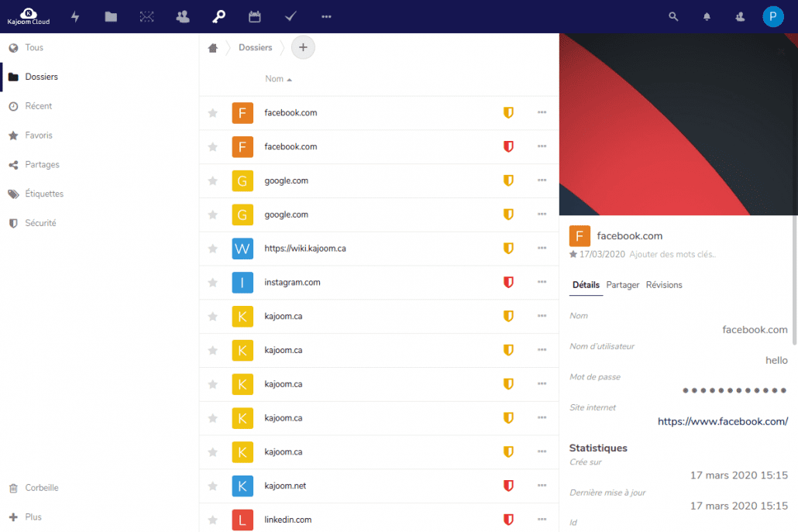Click the red shield on linkedin.com row

pyautogui.click(x=508, y=520)
